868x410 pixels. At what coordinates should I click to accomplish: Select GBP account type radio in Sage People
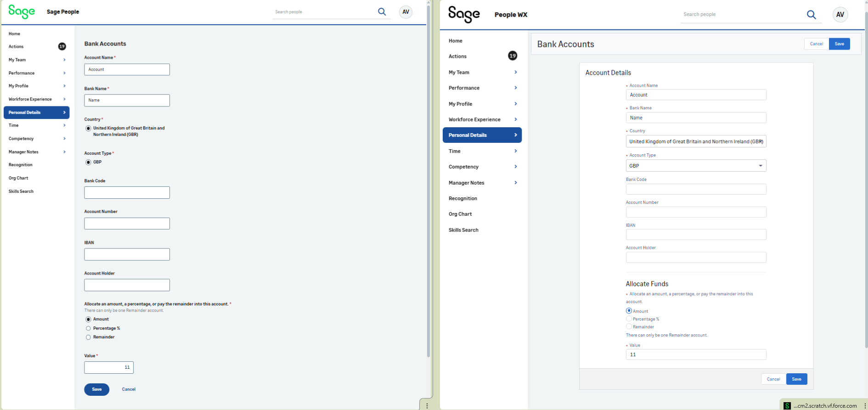click(88, 162)
